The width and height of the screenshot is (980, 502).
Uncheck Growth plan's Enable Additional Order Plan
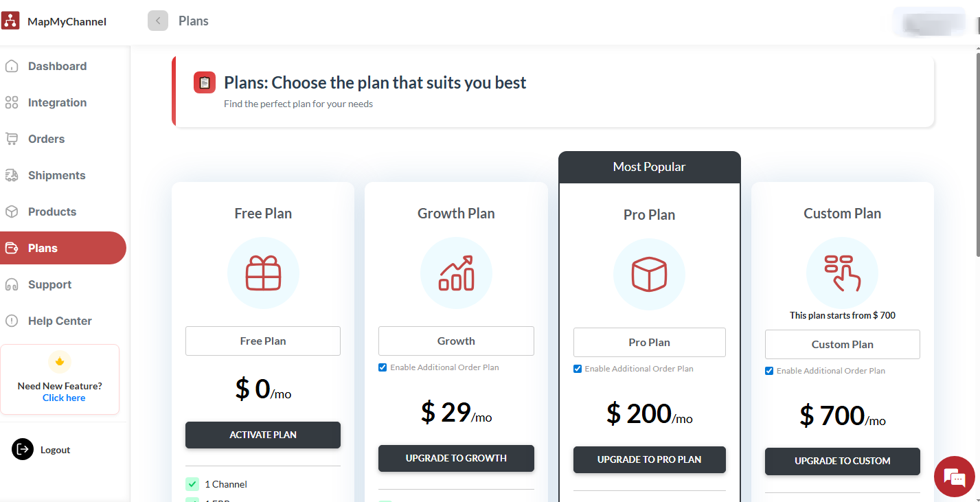[x=383, y=367]
